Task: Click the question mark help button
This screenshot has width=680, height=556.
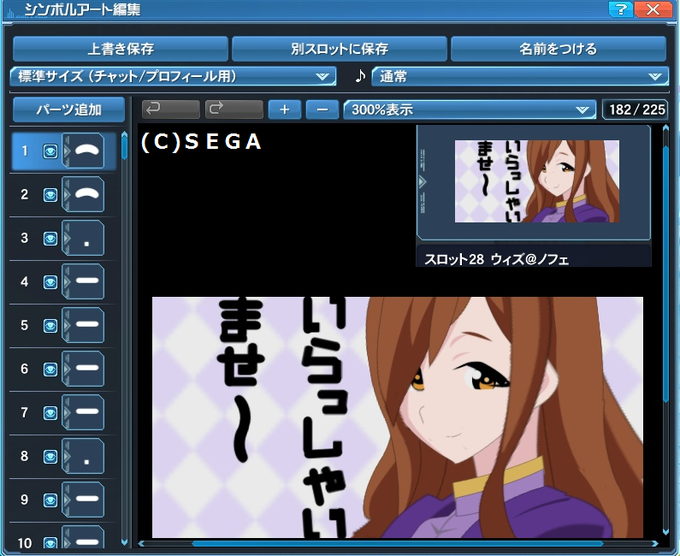Action: point(621,9)
